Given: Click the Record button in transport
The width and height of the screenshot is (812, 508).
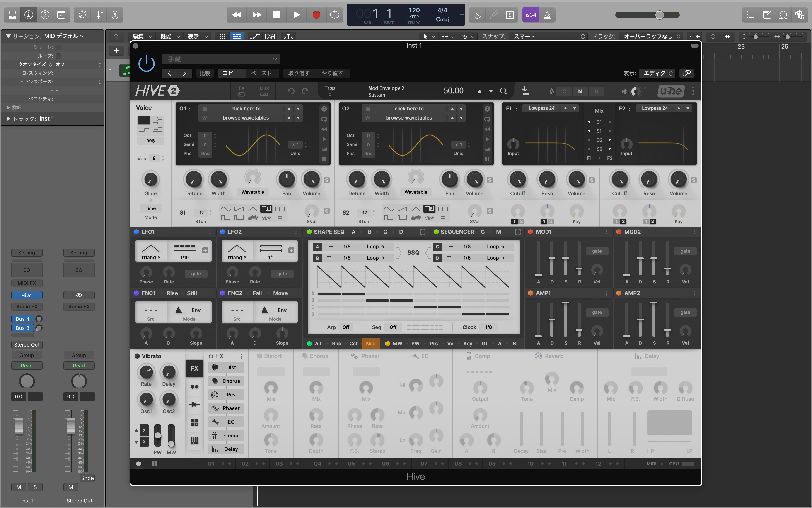Looking at the screenshot, I should pyautogui.click(x=316, y=15).
